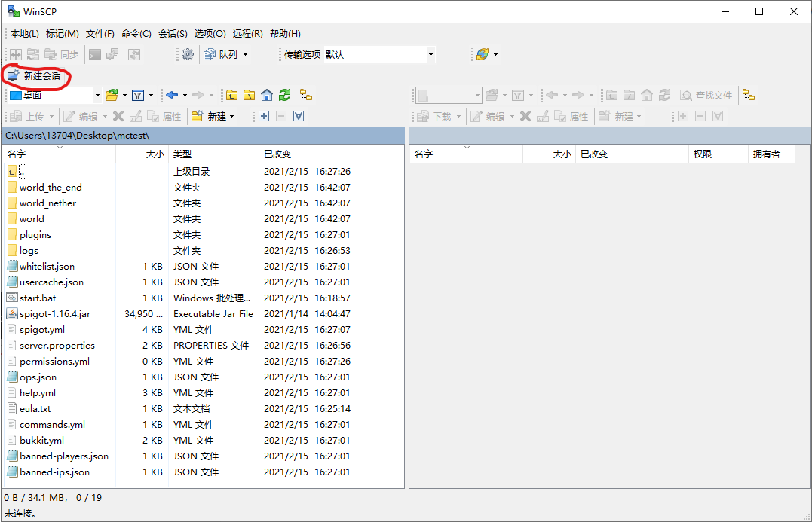This screenshot has height=522, width=812.
Task: Open the 选项(O) menu
Action: pyautogui.click(x=210, y=34)
